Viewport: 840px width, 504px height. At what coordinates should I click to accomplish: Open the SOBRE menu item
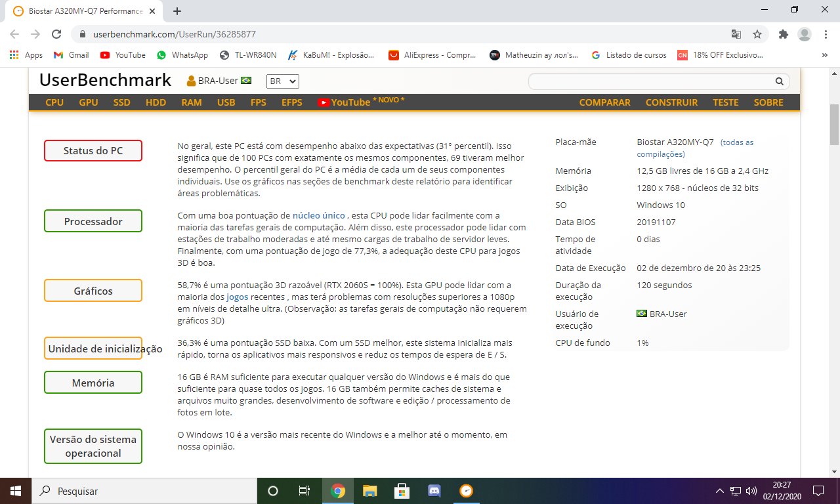[x=768, y=102]
